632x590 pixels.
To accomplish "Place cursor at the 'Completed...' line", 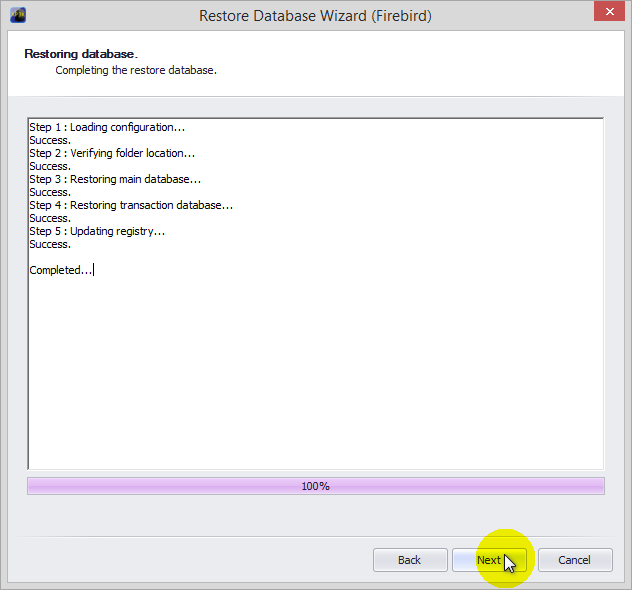I will pyautogui.click(x=60, y=270).
